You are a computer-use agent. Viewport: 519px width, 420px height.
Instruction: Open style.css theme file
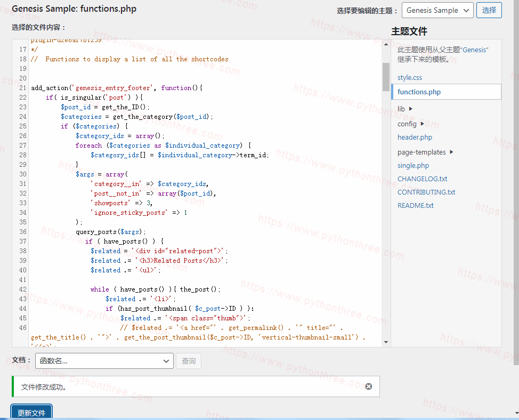[x=409, y=77]
